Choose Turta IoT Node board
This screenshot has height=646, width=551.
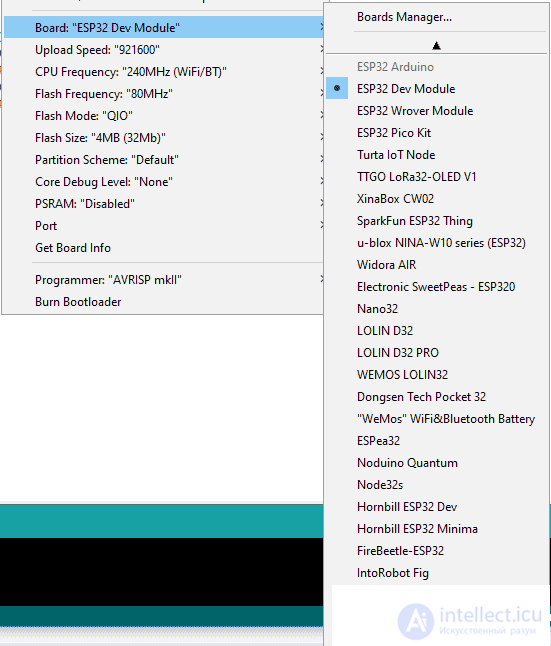437,155
